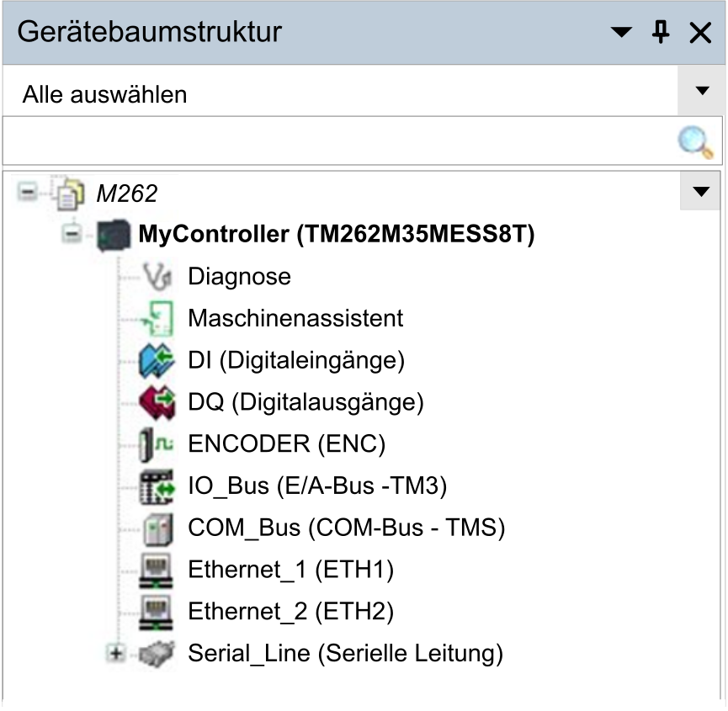Collapse the MyController node
Screen dimensions: 728x711
pyautogui.click(x=72, y=233)
